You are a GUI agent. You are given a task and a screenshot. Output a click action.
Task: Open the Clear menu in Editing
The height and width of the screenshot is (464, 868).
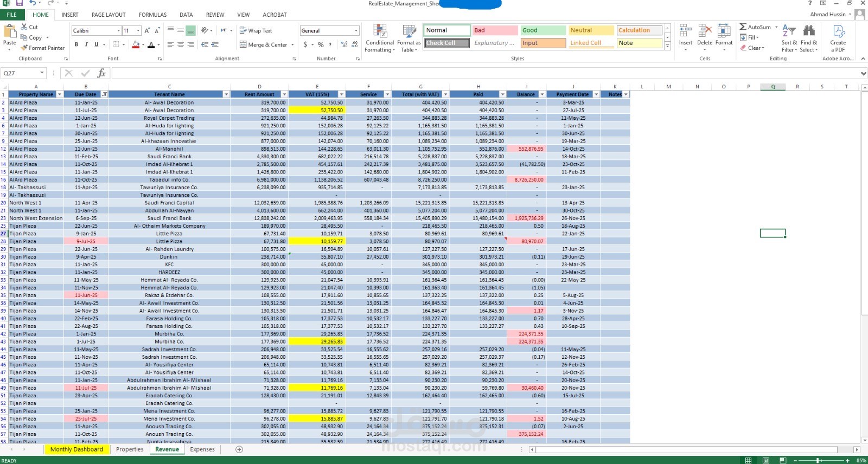(x=752, y=48)
